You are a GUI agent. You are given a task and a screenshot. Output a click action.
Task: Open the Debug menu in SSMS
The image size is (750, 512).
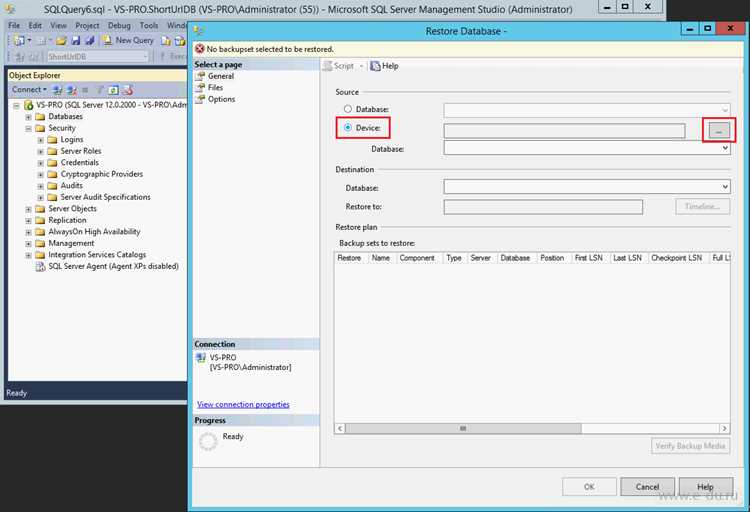[119, 25]
